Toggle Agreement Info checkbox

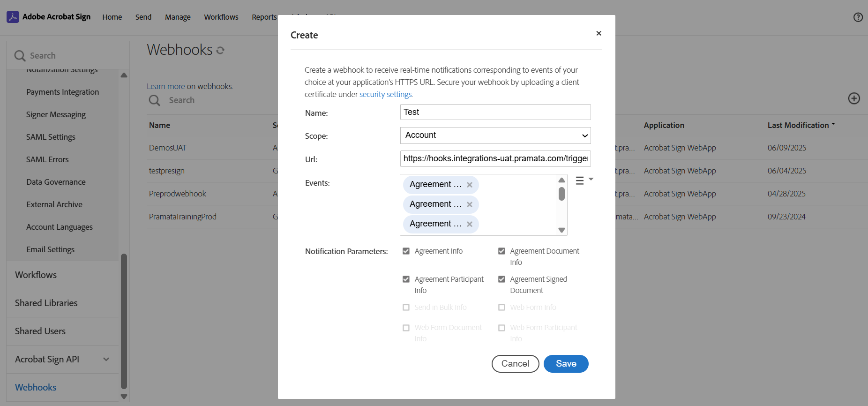pos(406,251)
